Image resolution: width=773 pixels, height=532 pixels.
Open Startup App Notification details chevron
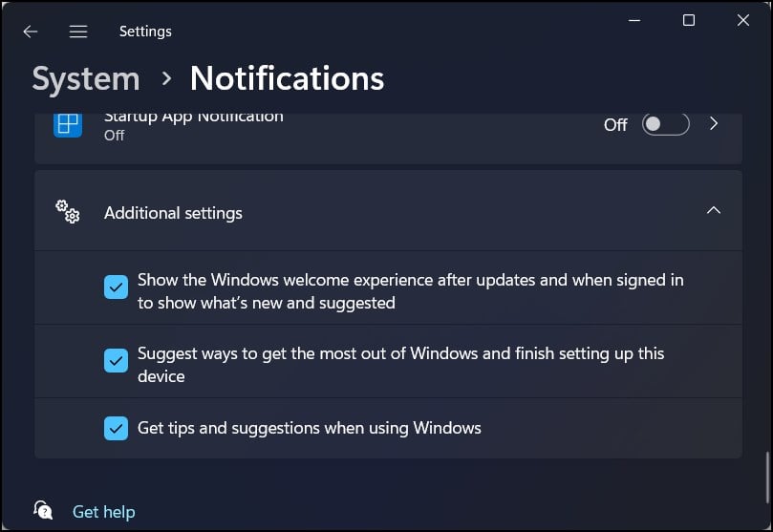714,123
